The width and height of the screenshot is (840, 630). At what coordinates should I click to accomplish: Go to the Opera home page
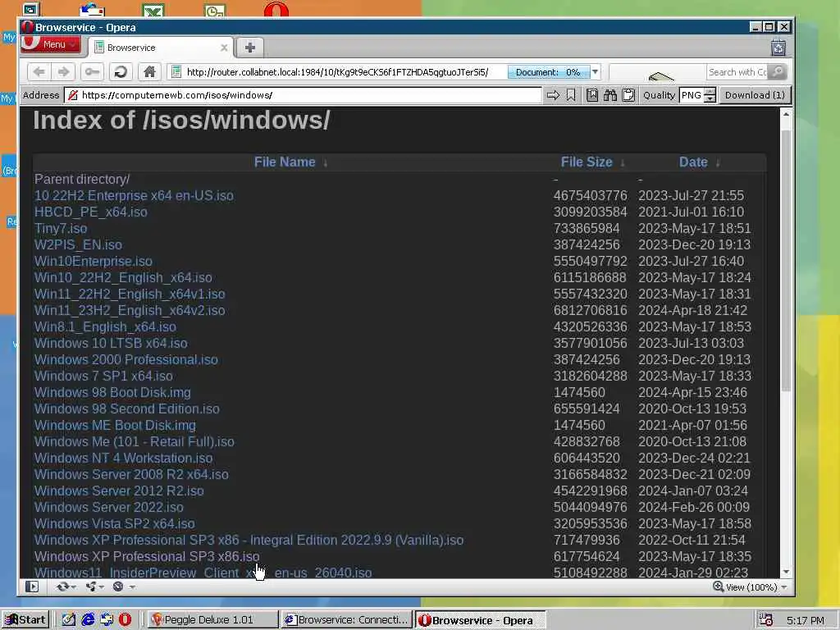[149, 72]
